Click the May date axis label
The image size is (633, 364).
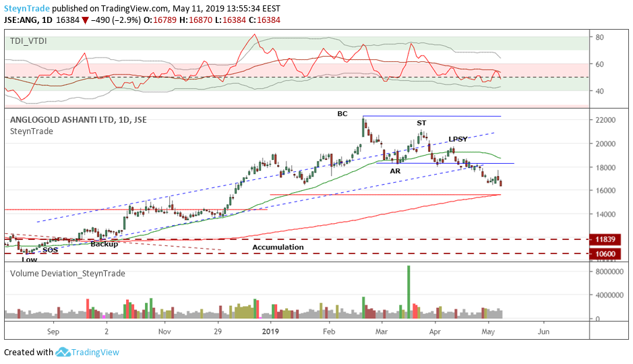(x=488, y=332)
